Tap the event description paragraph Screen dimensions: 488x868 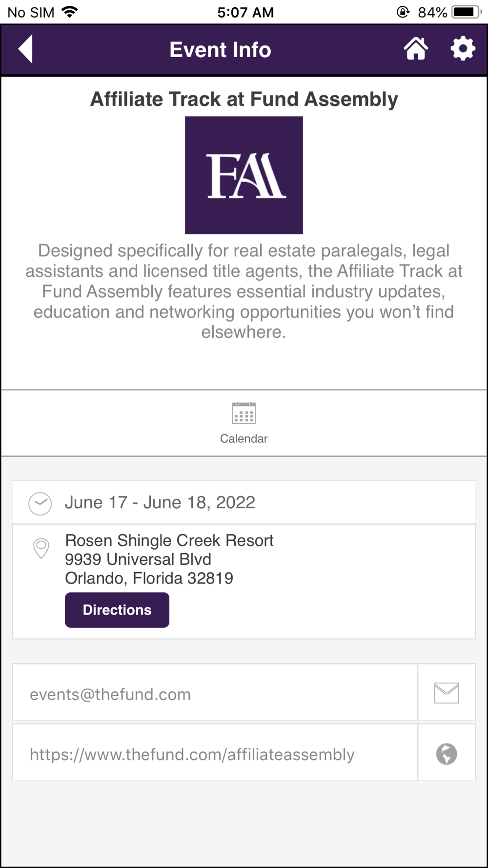(x=244, y=291)
